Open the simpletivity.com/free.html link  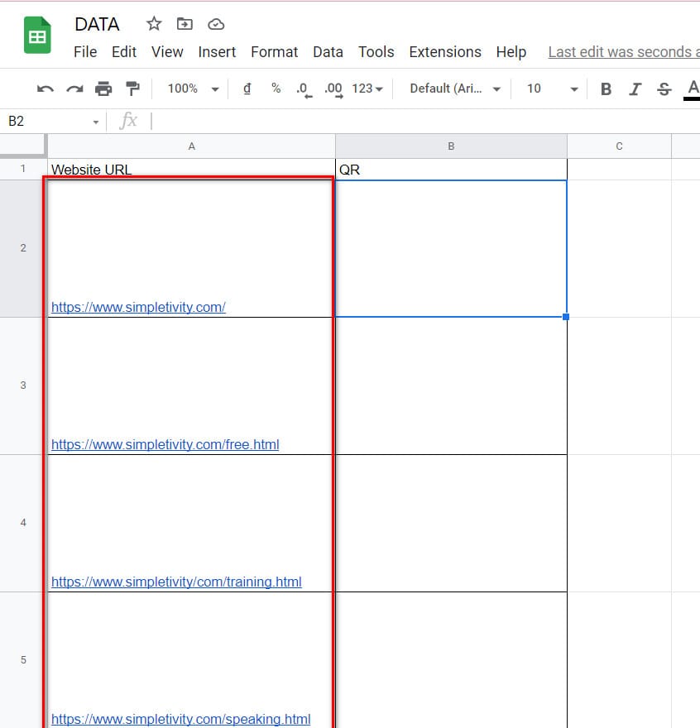165,444
